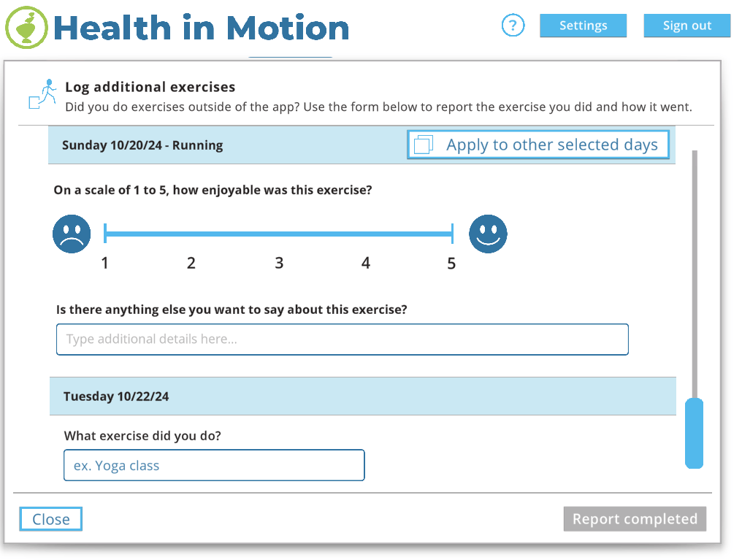Click the Health in Motion logo icon

[26, 28]
